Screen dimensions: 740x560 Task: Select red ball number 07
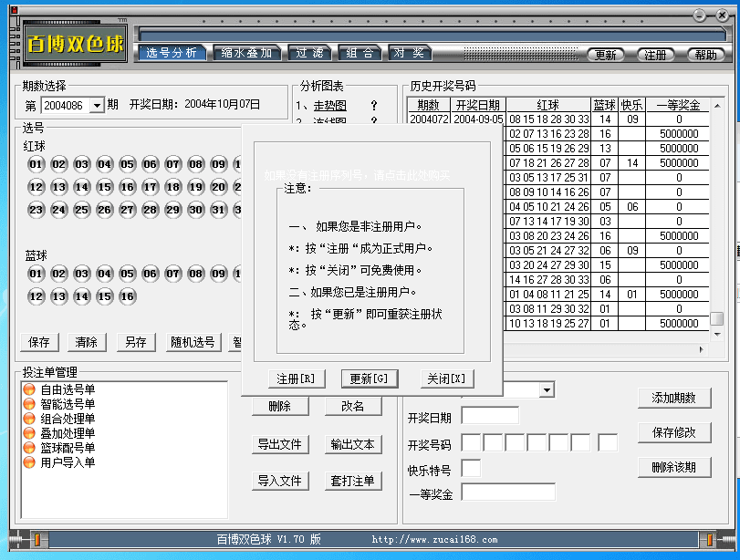click(172, 165)
